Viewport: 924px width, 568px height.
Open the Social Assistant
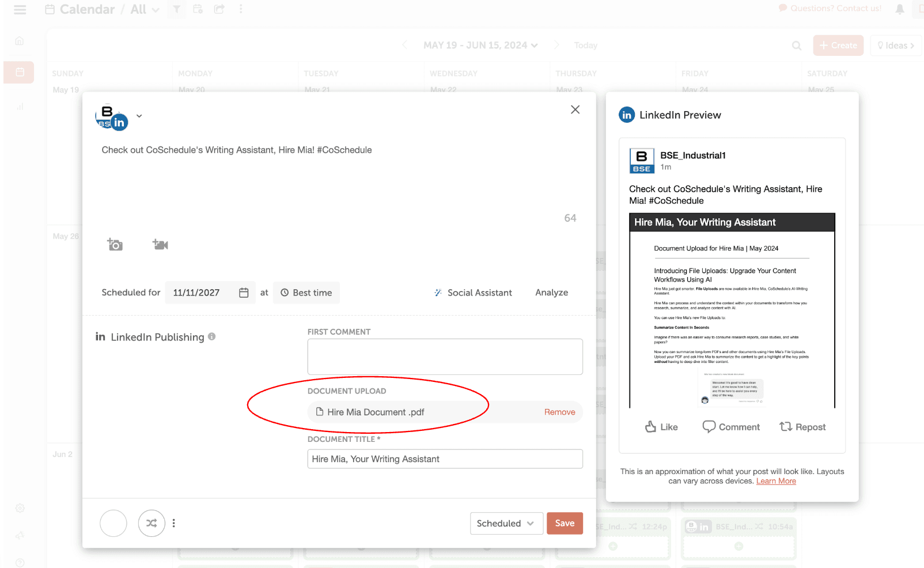pos(473,293)
